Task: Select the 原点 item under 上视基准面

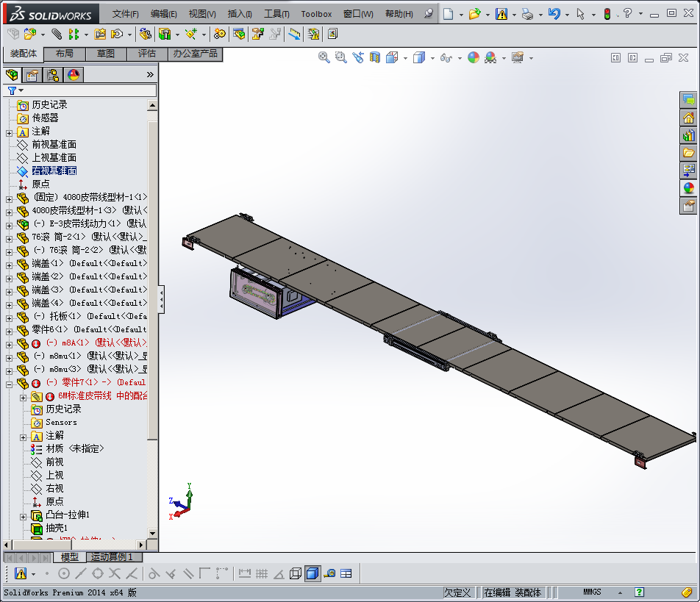Action: 40,184
